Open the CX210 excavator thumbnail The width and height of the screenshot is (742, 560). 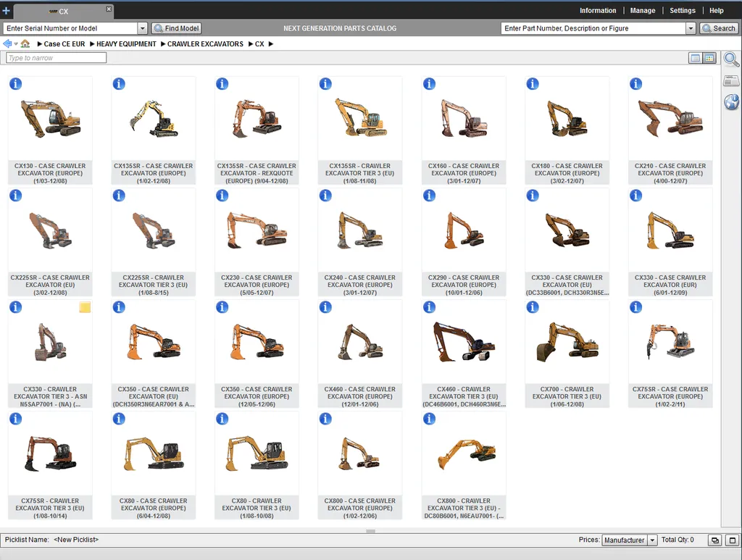click(670, 118)
